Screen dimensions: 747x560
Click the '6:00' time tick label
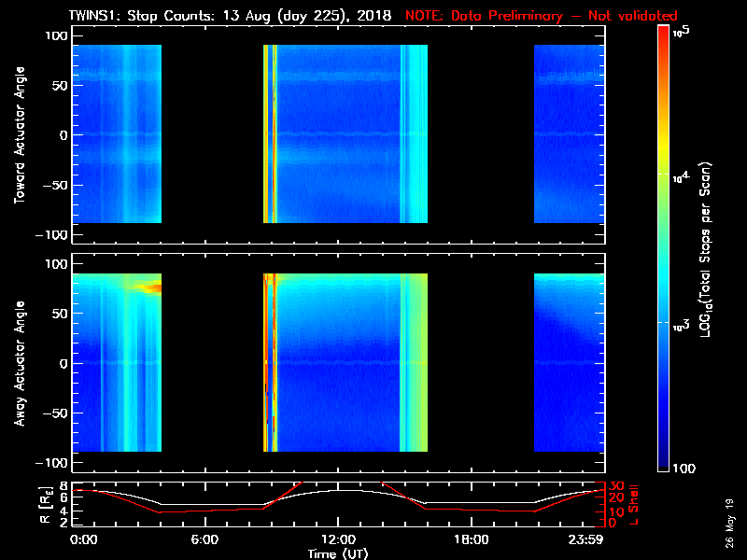(x=204, y=539)
